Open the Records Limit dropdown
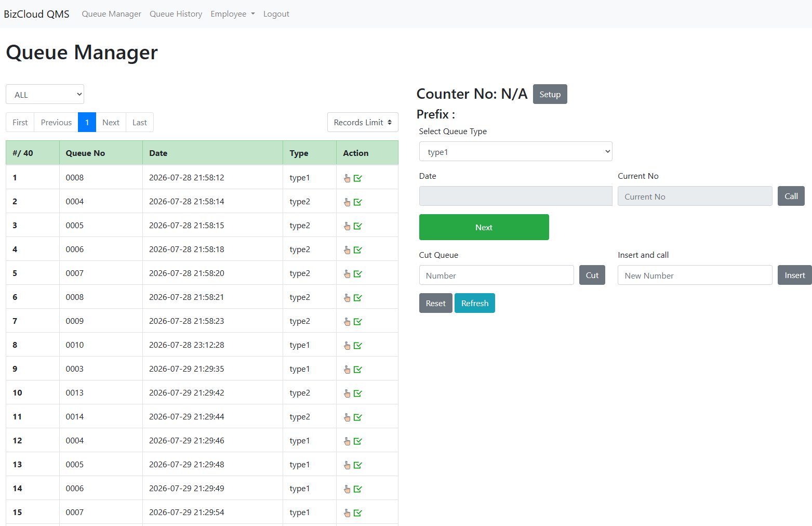The width and height of the screenshot is (812, 526). 363,122
